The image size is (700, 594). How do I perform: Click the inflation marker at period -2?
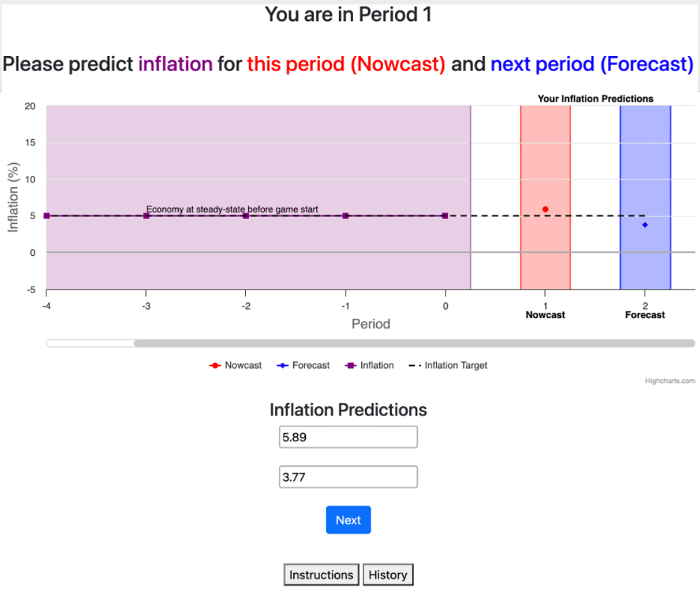click(x=246, y=215)
